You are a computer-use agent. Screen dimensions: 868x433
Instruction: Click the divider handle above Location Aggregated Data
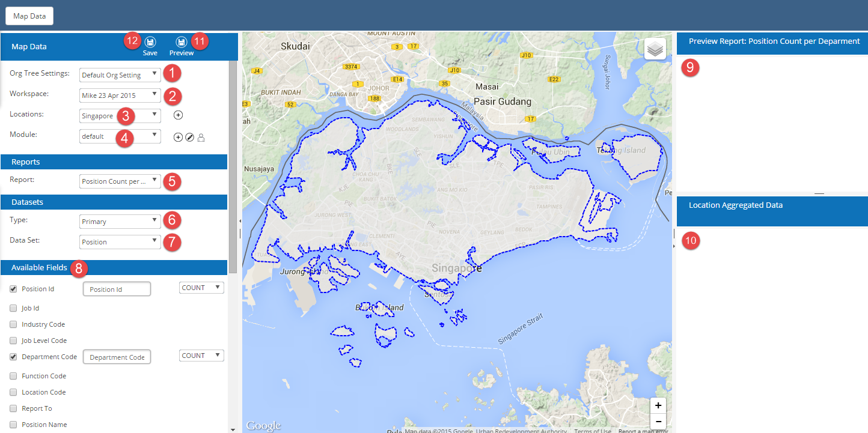pos(819,193)
